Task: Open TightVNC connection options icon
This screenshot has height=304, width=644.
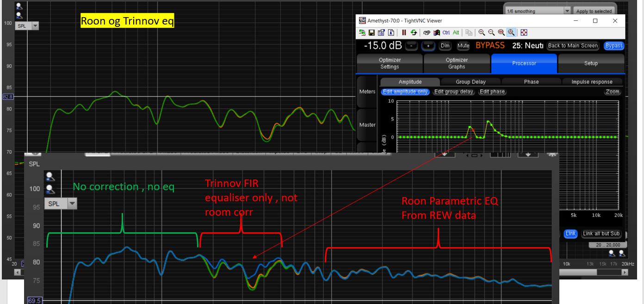Action: (381, 32)
